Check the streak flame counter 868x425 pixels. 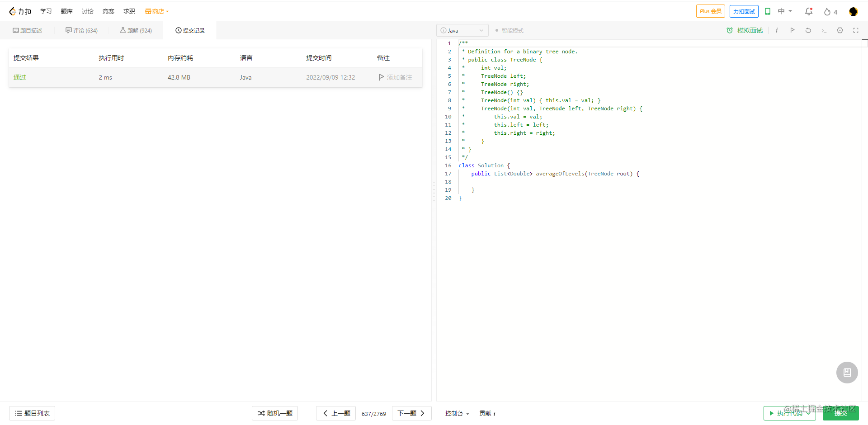coord(830,12)
